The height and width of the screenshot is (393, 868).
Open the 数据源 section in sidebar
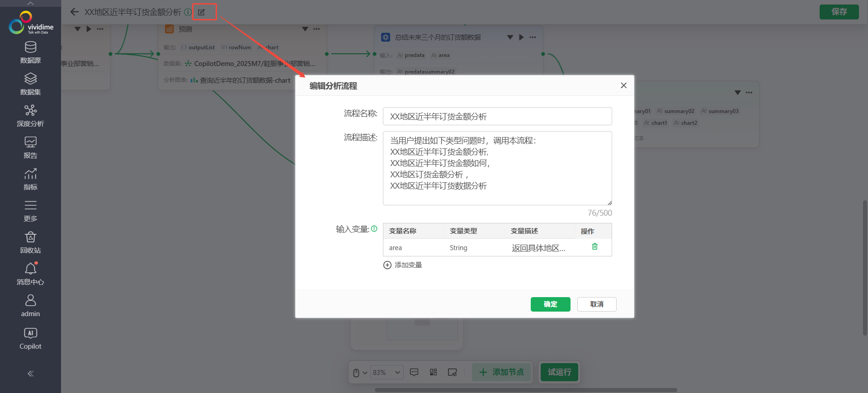[30, 52]
